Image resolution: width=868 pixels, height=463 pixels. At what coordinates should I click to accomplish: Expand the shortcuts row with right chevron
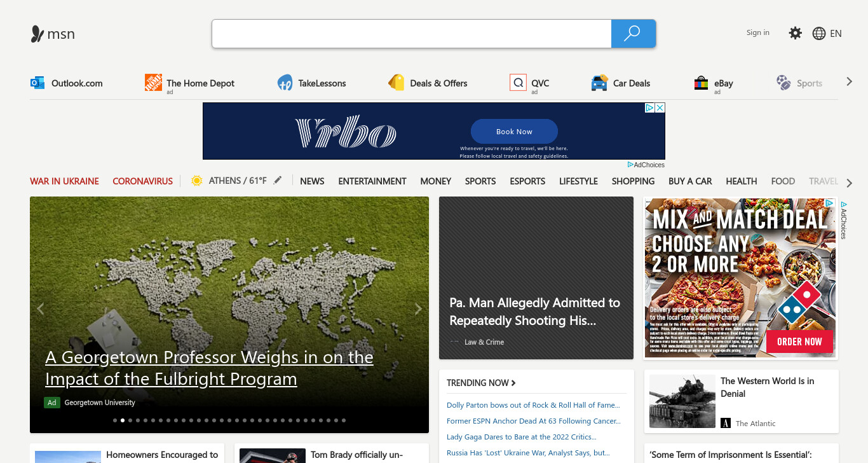pos(849,81)
